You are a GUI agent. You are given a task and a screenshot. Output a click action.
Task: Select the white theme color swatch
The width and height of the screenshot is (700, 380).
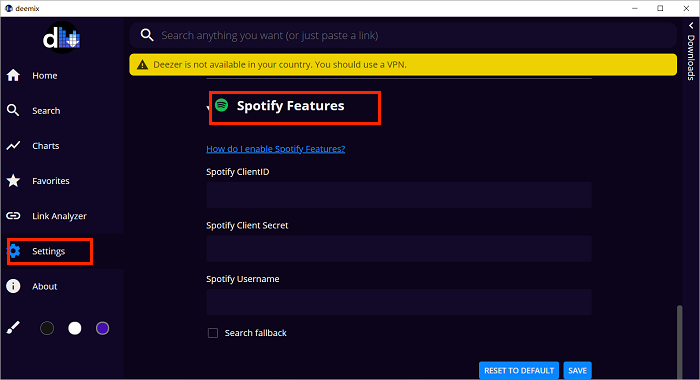pos(75,328)
